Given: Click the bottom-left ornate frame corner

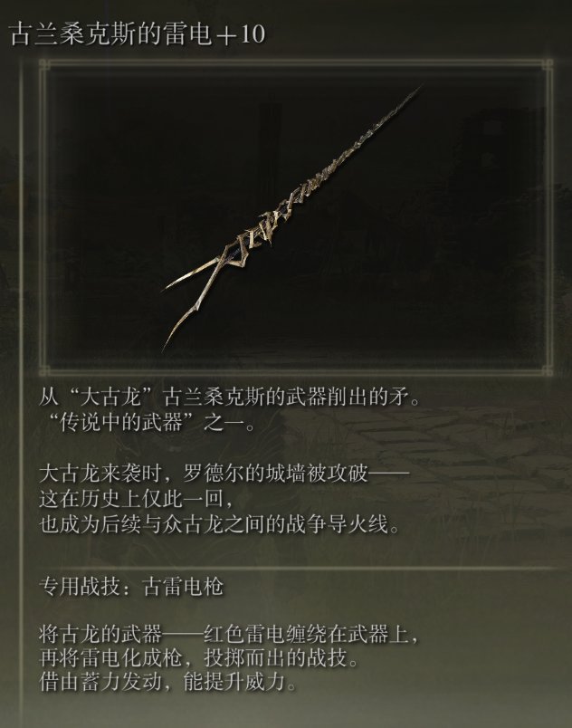Looking at the screenshot, I should (x=45, y=370).
